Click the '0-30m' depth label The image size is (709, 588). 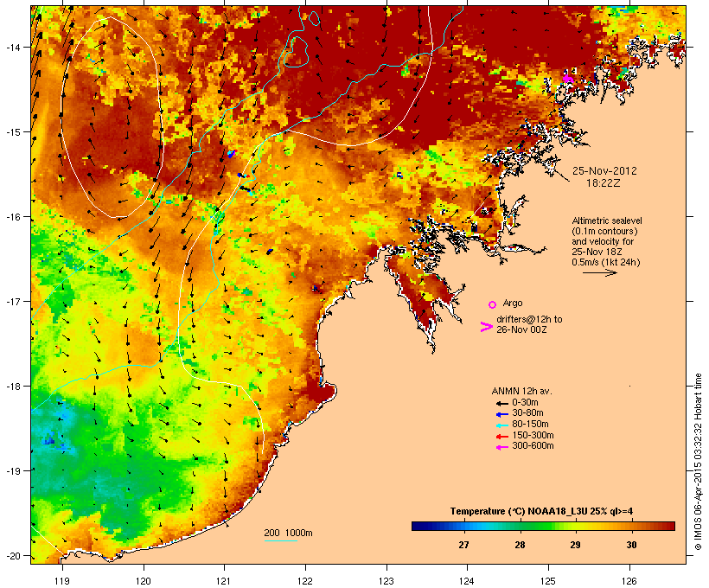pos(525,403)
